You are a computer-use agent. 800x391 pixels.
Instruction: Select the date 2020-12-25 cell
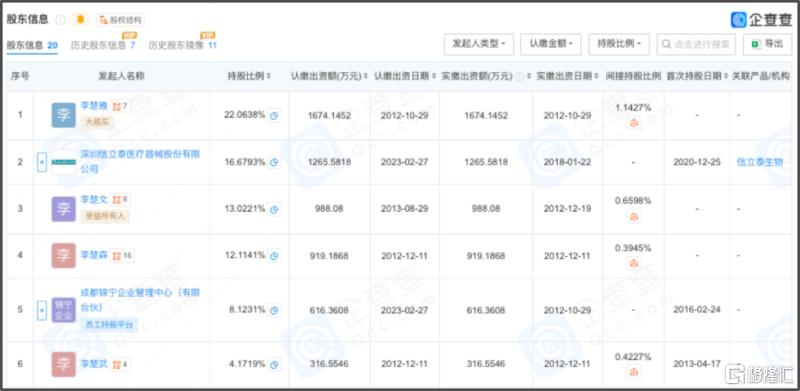pos(697,162)
